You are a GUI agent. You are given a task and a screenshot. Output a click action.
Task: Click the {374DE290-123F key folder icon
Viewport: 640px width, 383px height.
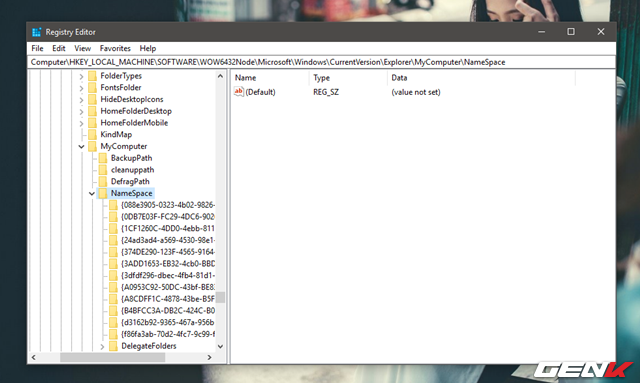pos(113,252)
